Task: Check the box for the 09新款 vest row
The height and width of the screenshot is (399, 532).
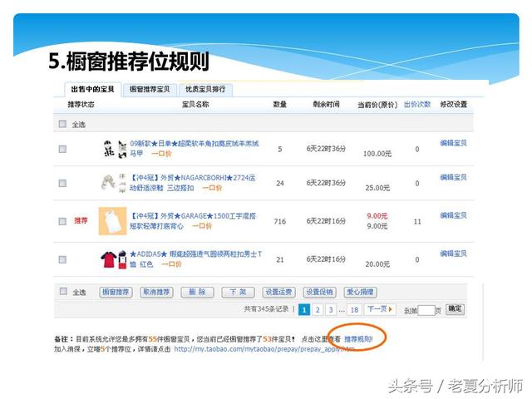Action: pos(62,150)
